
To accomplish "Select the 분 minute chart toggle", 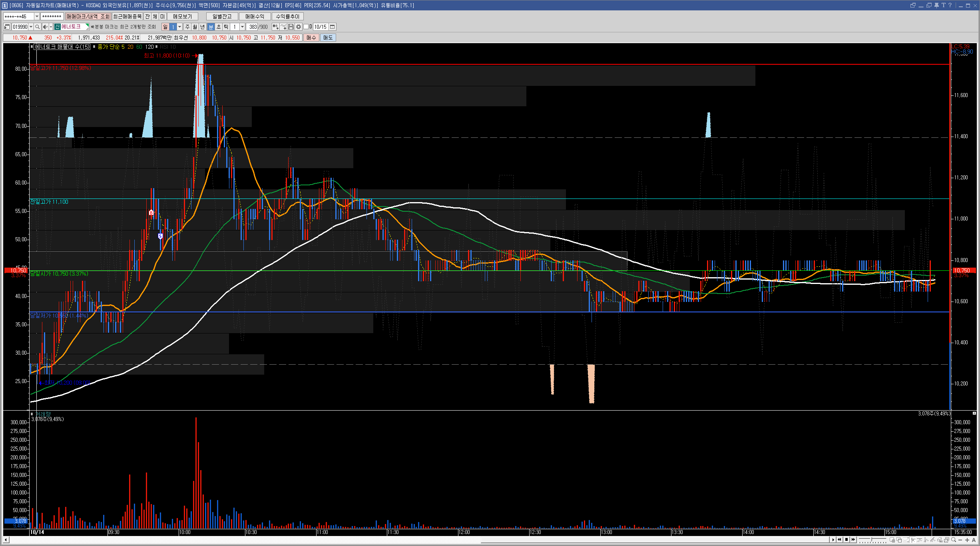I will (x=211, y=27).
